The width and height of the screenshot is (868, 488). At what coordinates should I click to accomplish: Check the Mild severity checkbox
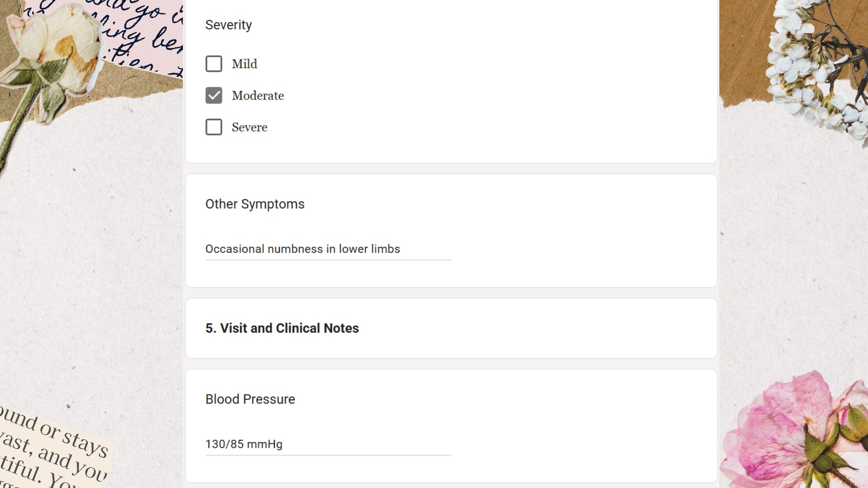pyautogui.click(x=214, y=64)
